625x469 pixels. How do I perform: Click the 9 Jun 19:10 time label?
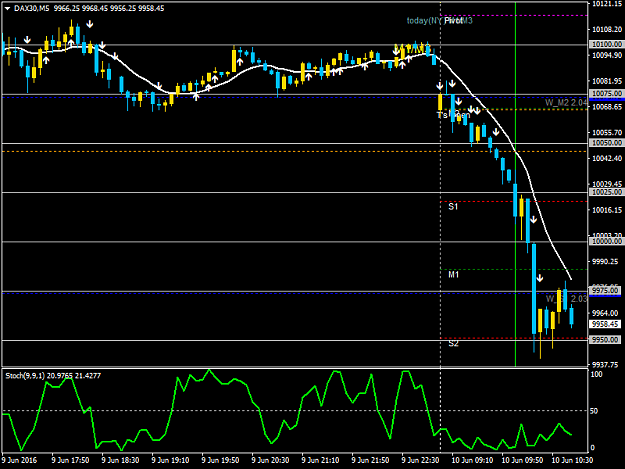pos(170,460)
